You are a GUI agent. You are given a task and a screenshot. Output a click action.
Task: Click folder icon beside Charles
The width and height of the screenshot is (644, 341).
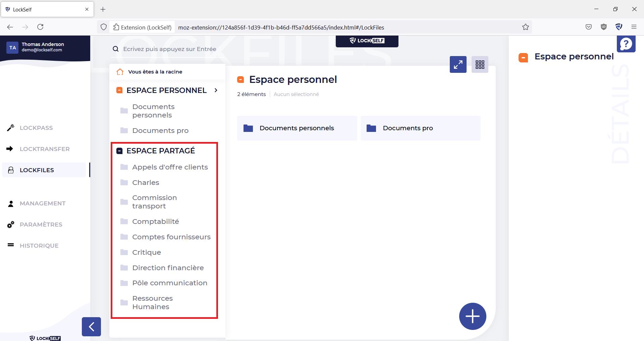(x=124, y=183)
